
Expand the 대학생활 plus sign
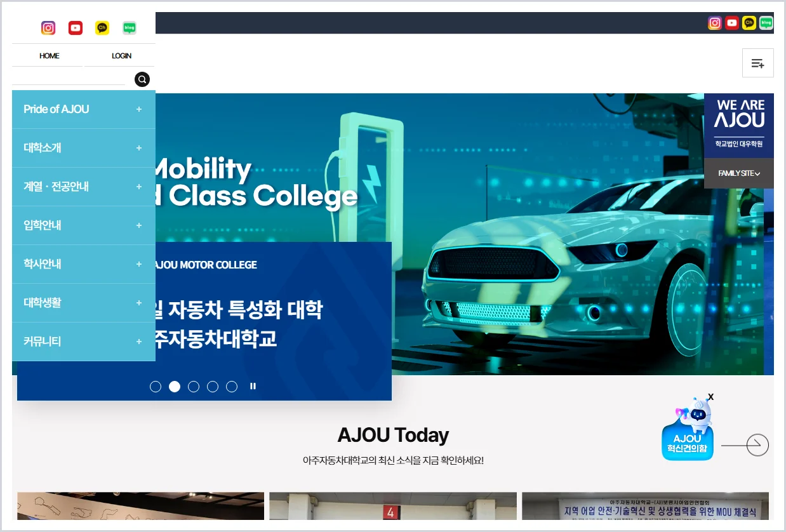[139, 303]
